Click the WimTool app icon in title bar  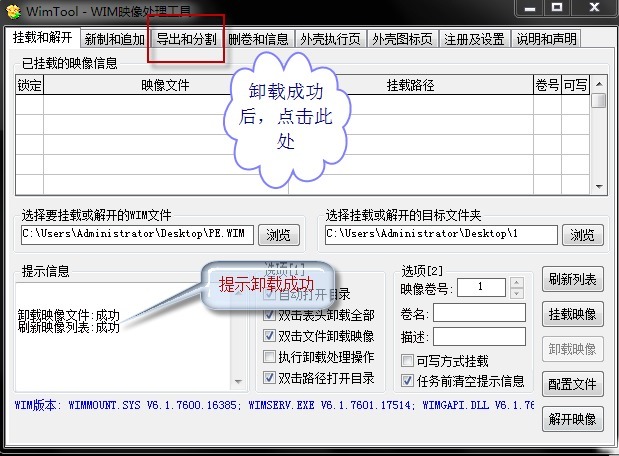[13, 11]
